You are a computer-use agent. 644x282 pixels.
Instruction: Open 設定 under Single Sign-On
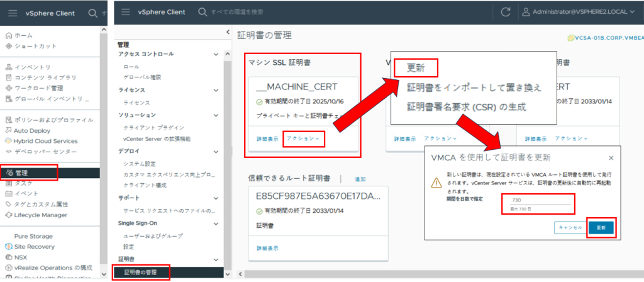coord(128,247)
